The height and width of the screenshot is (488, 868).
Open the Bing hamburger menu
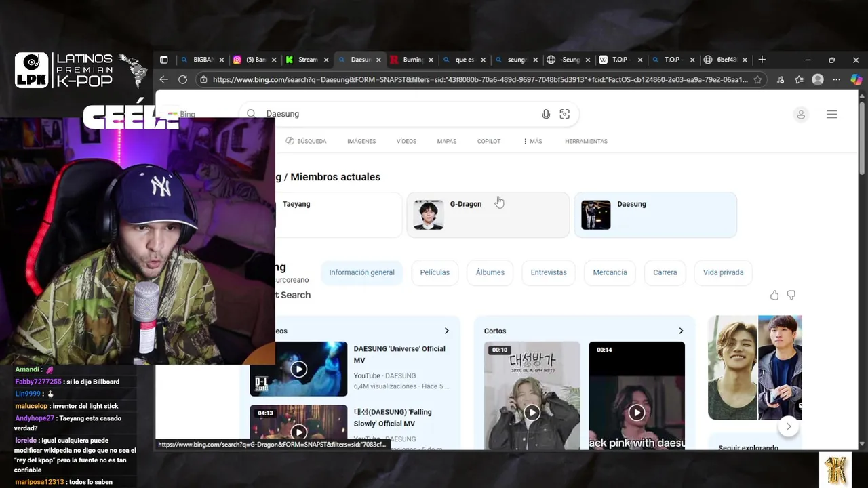point(832,115)
